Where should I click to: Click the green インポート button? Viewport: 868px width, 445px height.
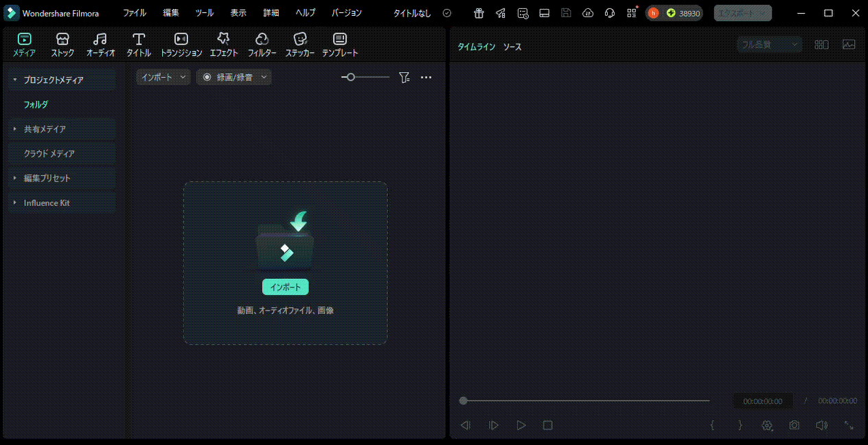click(x=285, y=287)
